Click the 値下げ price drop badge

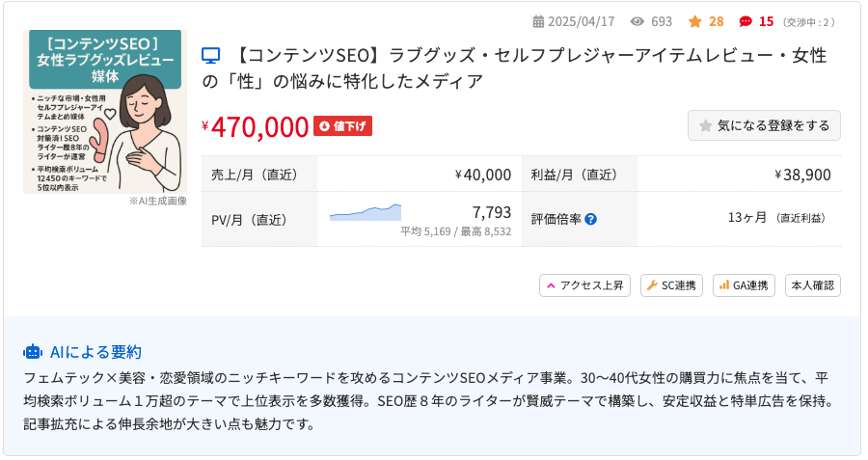tap(342, 126)
